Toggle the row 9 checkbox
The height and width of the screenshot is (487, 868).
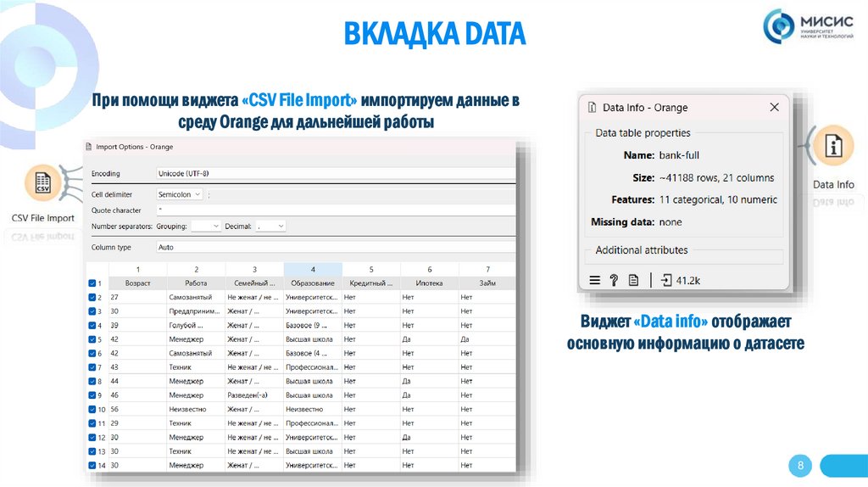click(92, 395)
